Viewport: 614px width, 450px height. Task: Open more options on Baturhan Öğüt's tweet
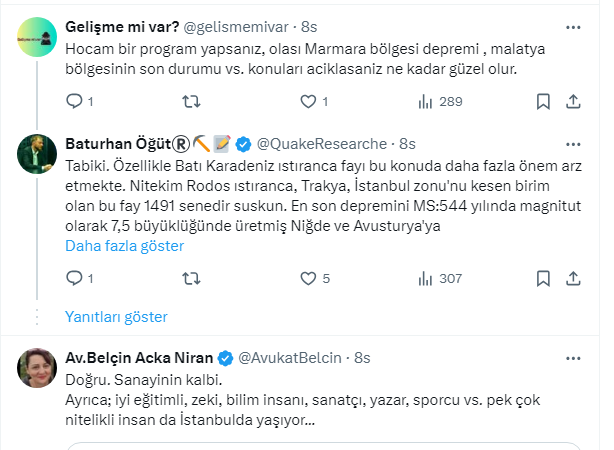(x=574, y=144)
